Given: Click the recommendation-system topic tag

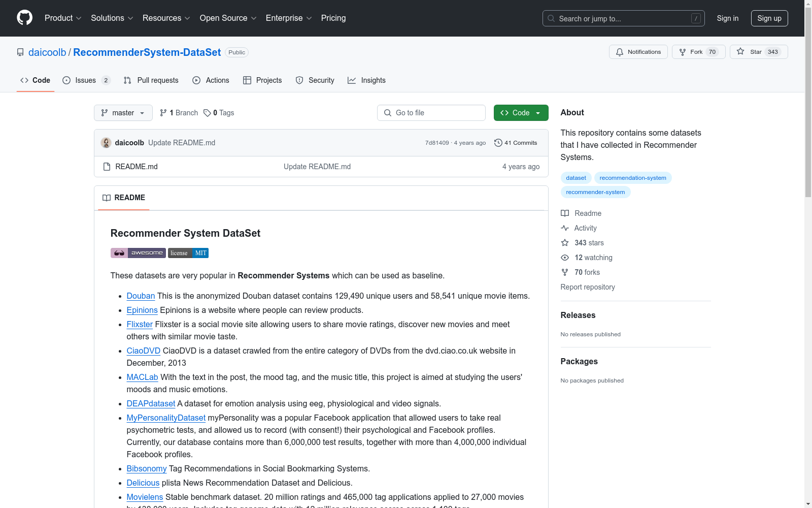Looking at the screenshot, I should (633, 178).
